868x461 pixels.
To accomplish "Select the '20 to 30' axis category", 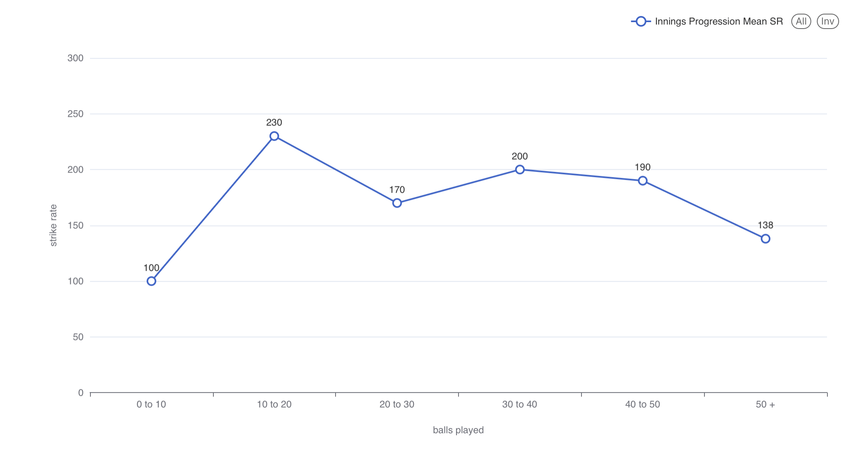I will [397, 404].
